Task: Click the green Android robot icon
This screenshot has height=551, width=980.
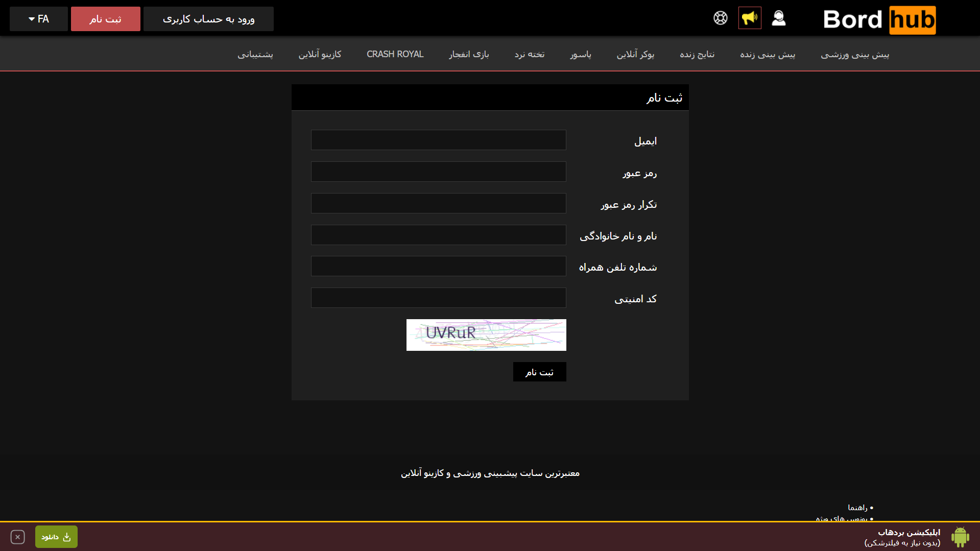Action: (960, 537)
